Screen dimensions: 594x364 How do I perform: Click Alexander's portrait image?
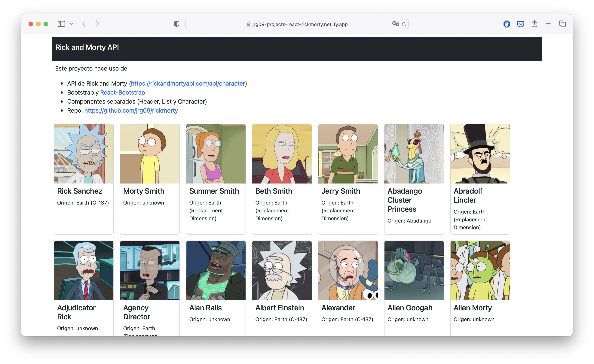348,270
